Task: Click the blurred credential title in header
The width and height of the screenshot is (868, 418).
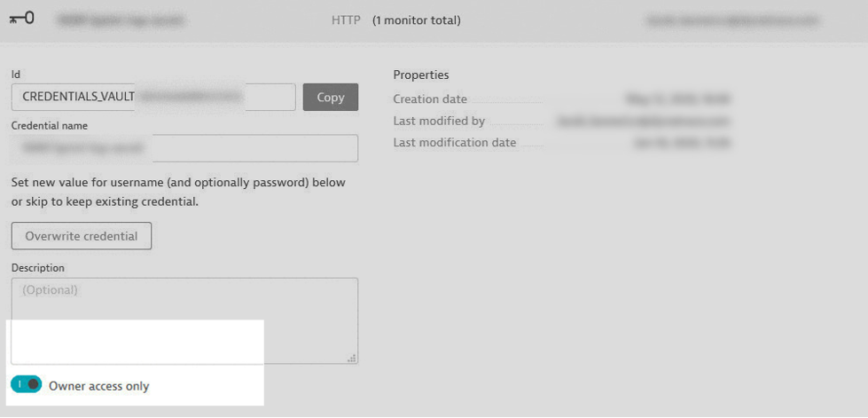Action: (x=120, y=21)
